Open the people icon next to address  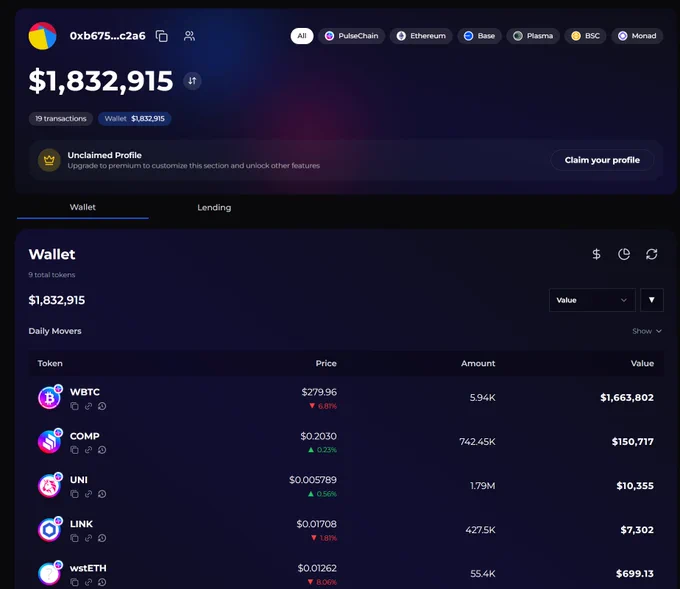189,36
